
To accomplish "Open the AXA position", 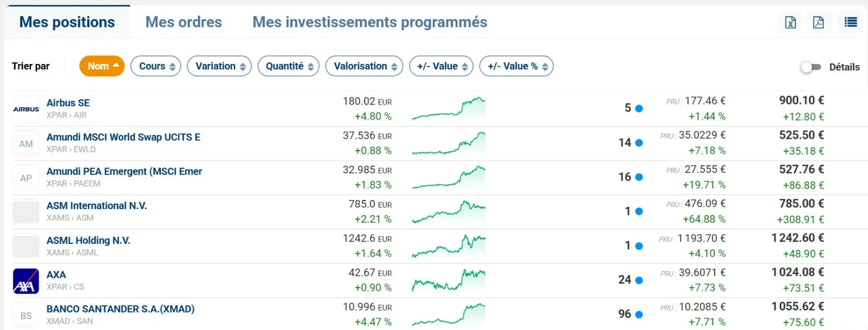I will pyautogui.click(x=56, y=275).
